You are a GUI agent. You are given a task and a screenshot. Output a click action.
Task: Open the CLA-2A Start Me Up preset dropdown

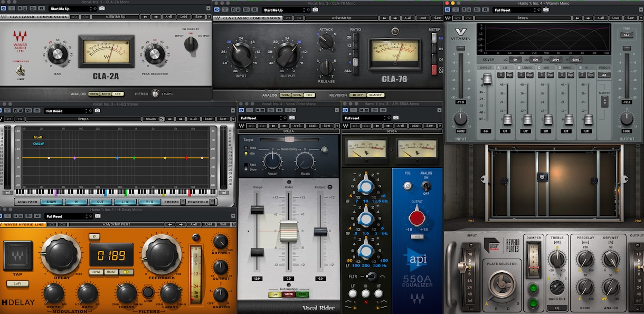click(73, 9)
